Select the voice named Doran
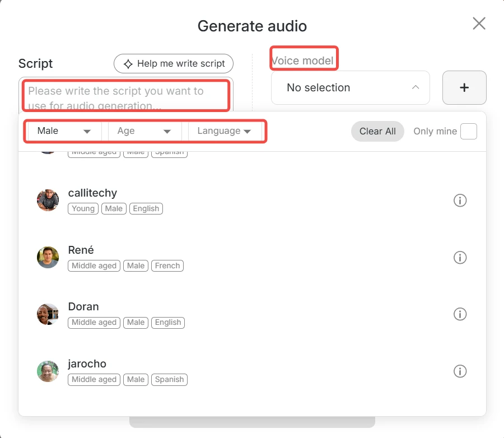The width and height of the screenshot is (504, 438). tap(83, 306)
